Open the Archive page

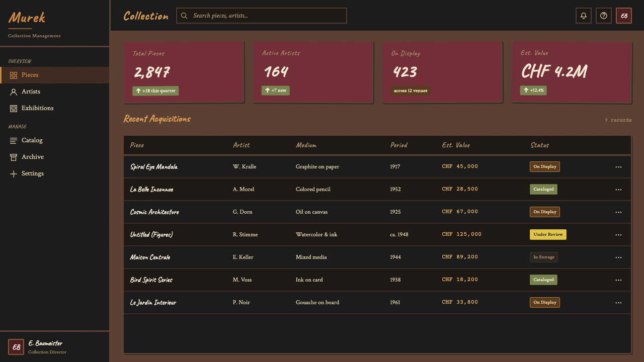54,157
